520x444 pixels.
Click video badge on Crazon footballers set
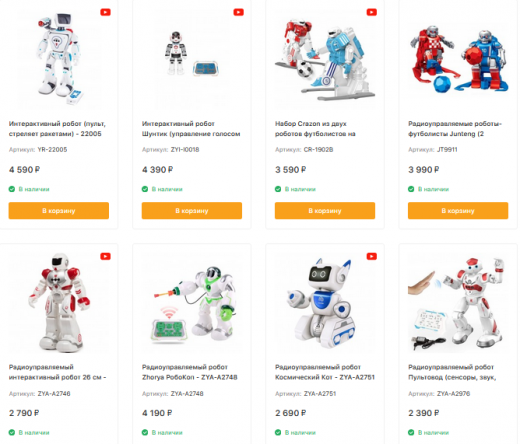(372, 12)
